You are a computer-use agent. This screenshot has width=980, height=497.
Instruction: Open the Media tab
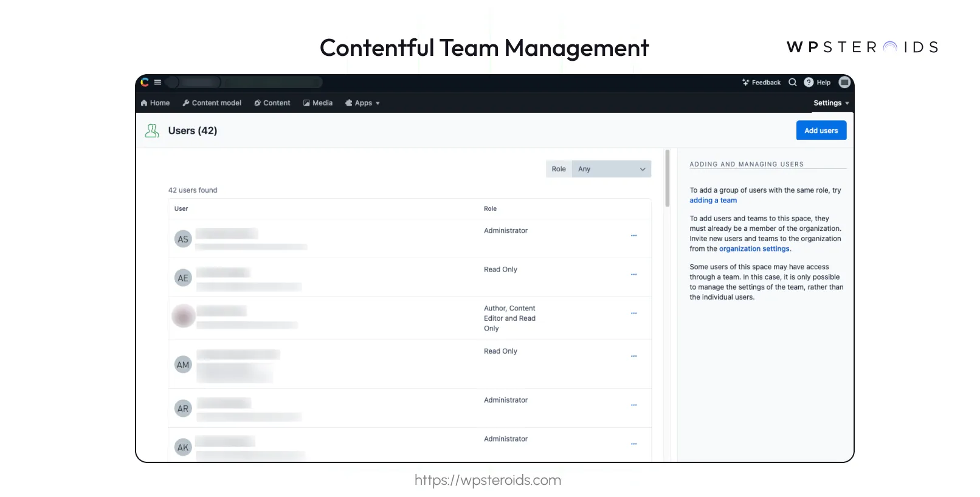pyautogui.click(x=318, y=103)
